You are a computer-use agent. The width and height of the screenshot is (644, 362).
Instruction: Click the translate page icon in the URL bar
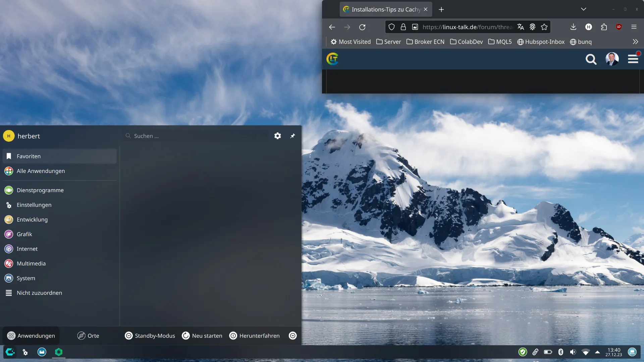[x=521, y=27]
